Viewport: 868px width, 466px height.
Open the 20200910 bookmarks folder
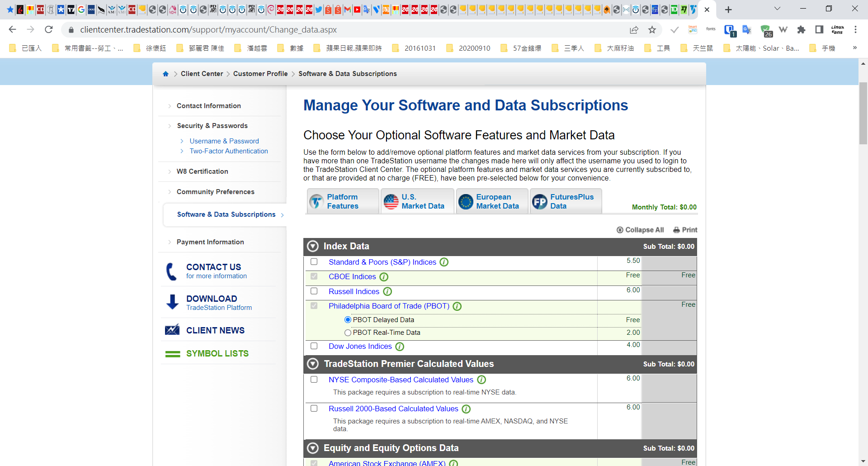click(469, 48)
